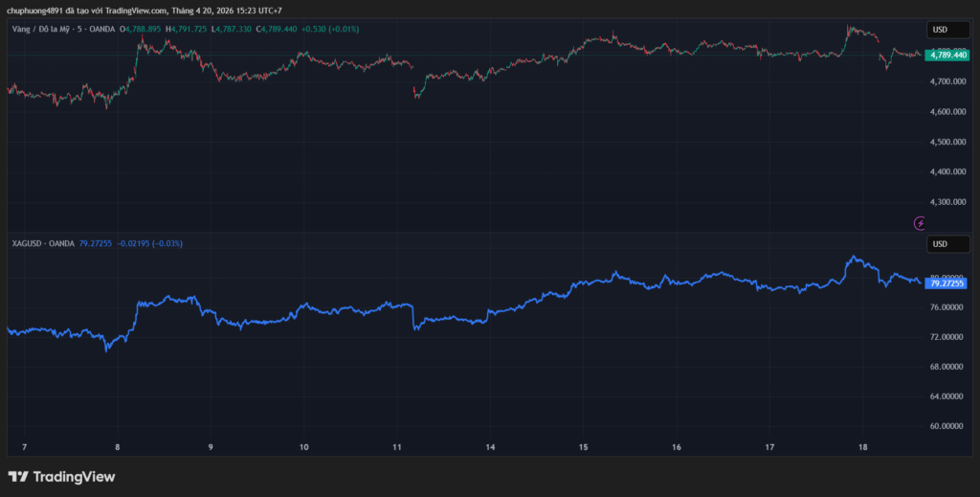Click date 14 on the time axis
This screenshot has height=497, width=980.
(x=490, y=447)
